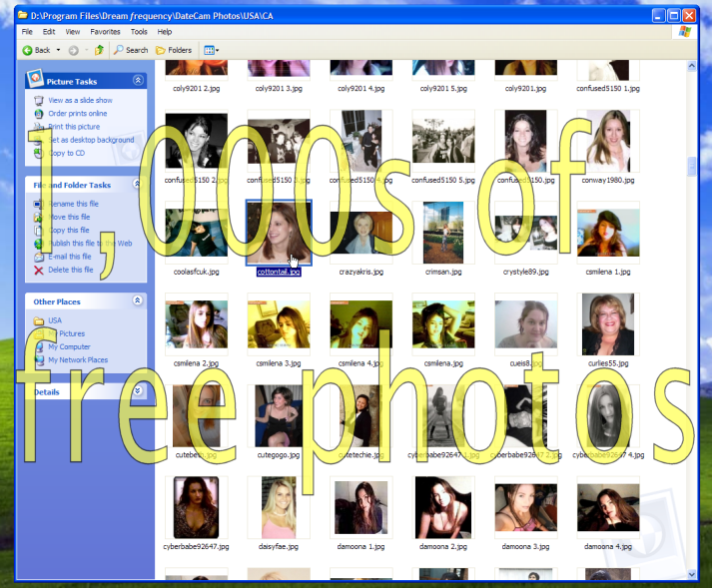Select the curlies55.jpg thumbnail
The width and height of the screenshot is (712, 588).
click(608, 324)
